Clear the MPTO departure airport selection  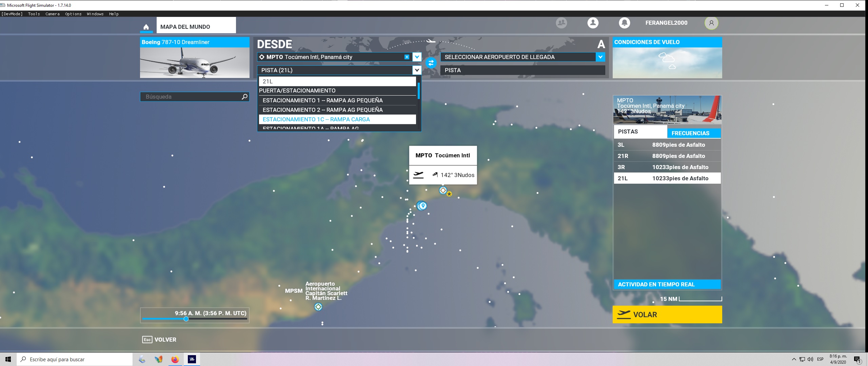point(407,57)
